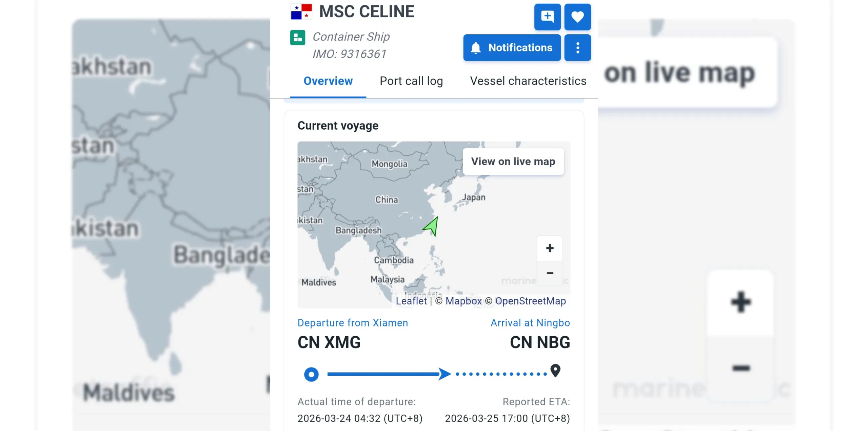Switch to the Port call log tab
868x431 pixels.
coord(411,81)
